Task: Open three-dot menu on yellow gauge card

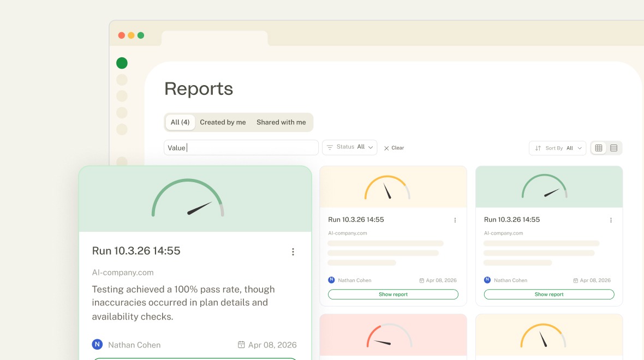Action: point(455,220)
